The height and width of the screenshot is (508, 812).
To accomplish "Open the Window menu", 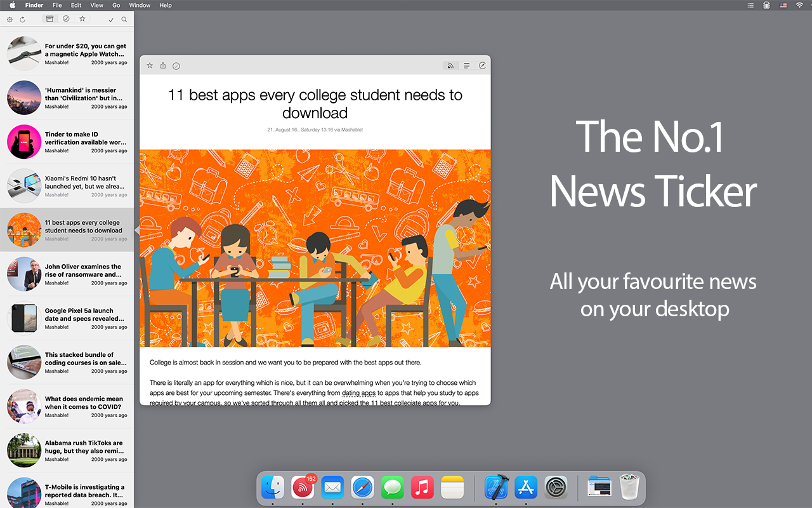I will [140, 5].
